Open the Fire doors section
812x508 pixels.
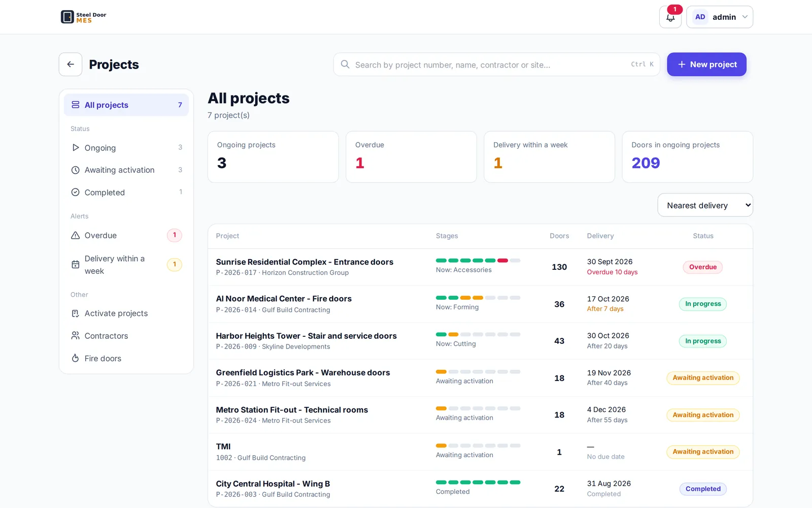coord(126,358)
